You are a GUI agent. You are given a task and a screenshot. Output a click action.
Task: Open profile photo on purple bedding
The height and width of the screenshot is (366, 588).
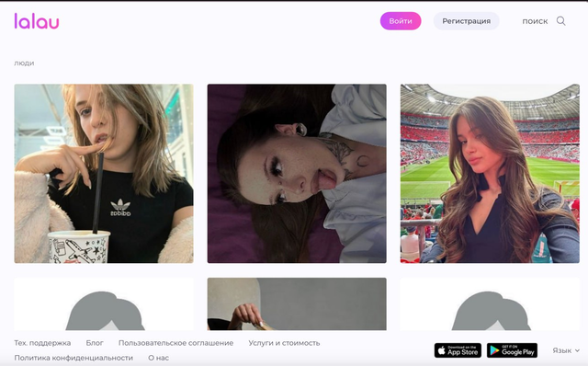[x=297, y=174]
